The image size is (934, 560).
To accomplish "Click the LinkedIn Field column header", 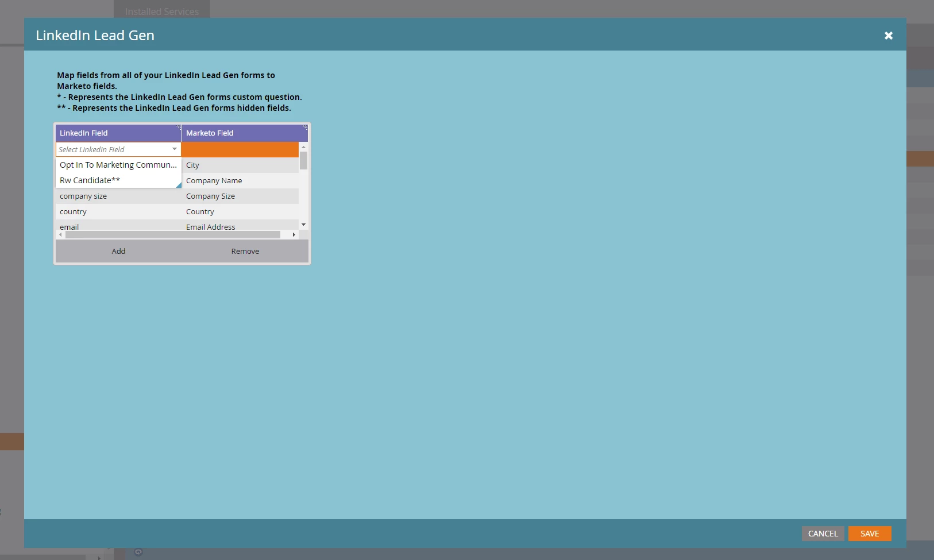I will click(x=118, y=133).
